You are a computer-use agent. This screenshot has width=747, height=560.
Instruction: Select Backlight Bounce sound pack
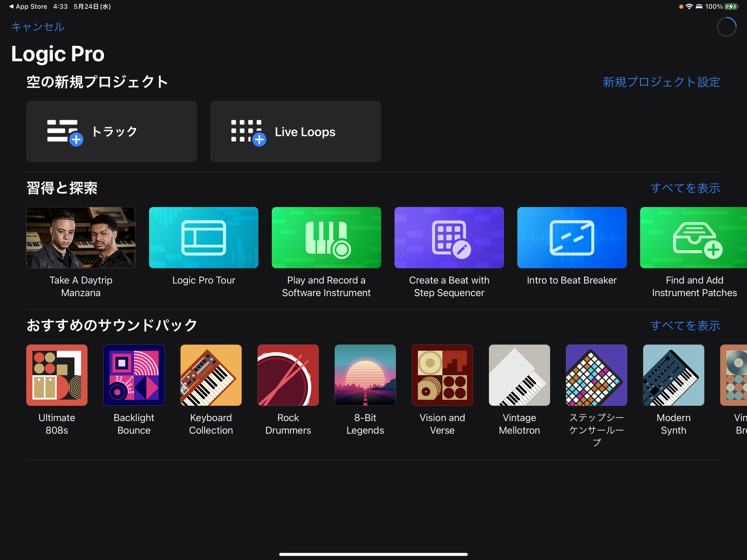[x=134, y=375]
